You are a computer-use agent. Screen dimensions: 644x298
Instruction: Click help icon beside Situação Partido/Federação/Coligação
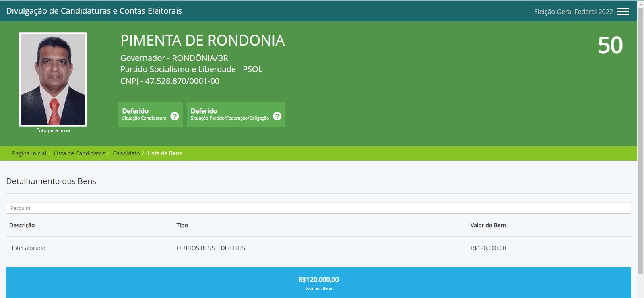(277, 116)
